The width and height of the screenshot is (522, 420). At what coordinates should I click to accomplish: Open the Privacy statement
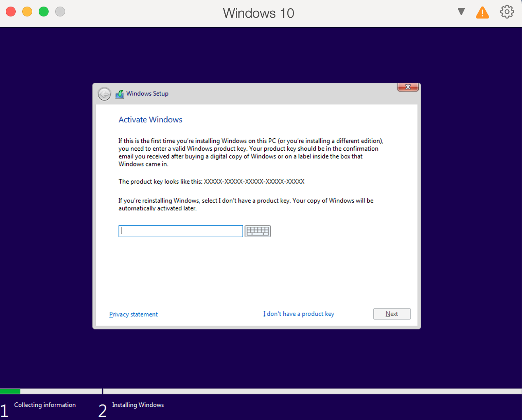133,314
